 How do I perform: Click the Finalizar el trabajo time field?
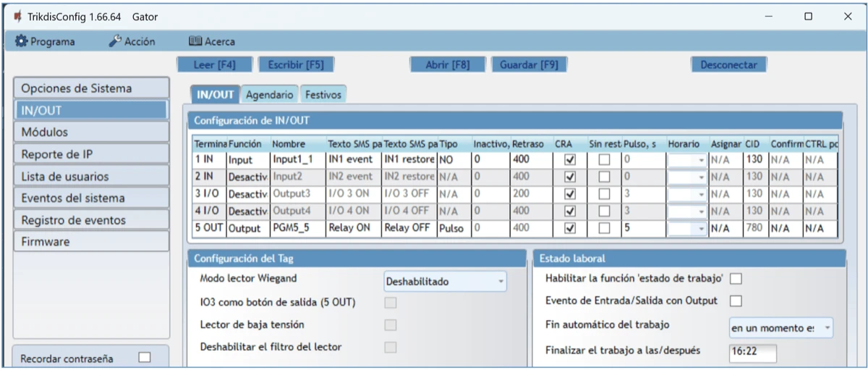[x=752, y=352]
